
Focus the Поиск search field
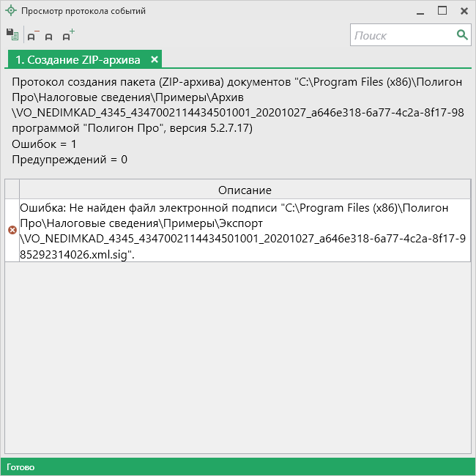click(403, 35)
